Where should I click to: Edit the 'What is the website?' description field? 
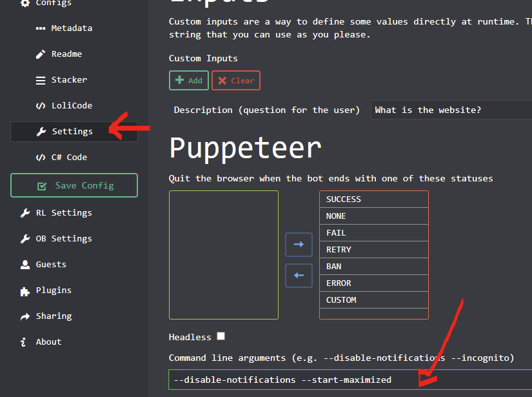pos(451,110)
